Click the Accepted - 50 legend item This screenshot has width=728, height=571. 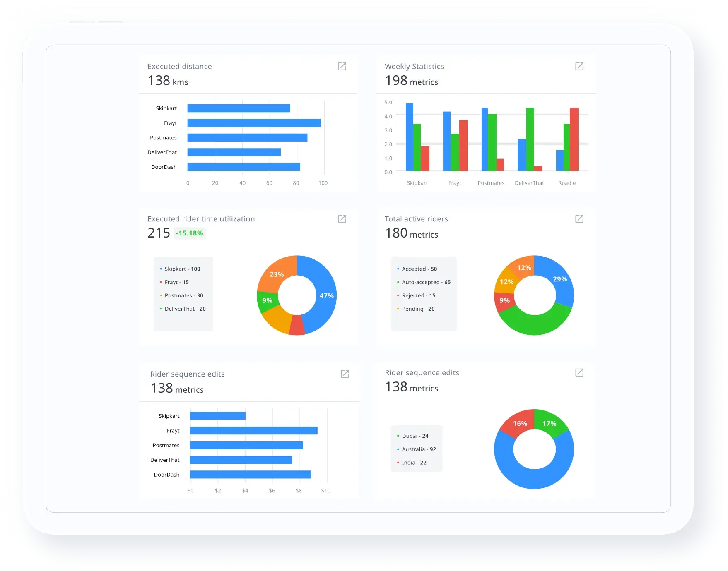tap(419, 269)
